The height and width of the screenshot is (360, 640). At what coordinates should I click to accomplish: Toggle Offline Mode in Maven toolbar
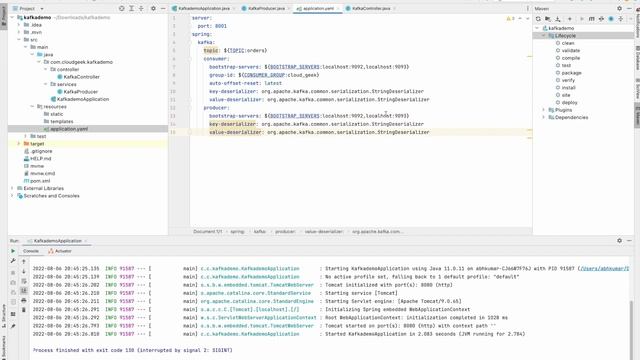tap(601, 19)
